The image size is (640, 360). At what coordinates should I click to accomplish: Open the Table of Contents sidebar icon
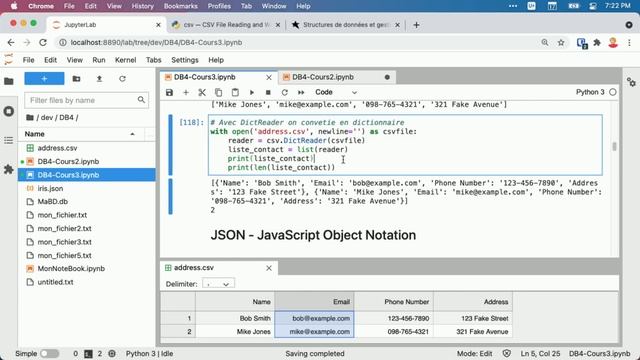9,140
